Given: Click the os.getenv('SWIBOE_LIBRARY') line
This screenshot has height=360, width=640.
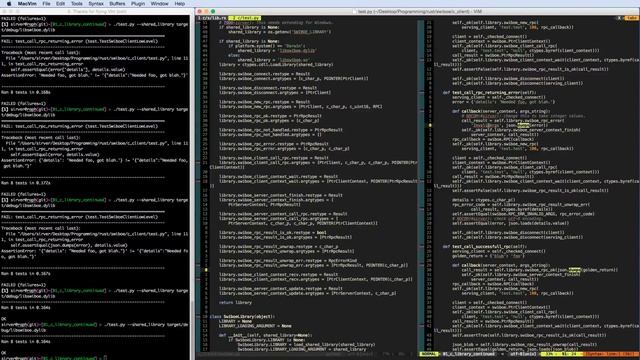Looking at the screenshot, I should tap(280, 32).
